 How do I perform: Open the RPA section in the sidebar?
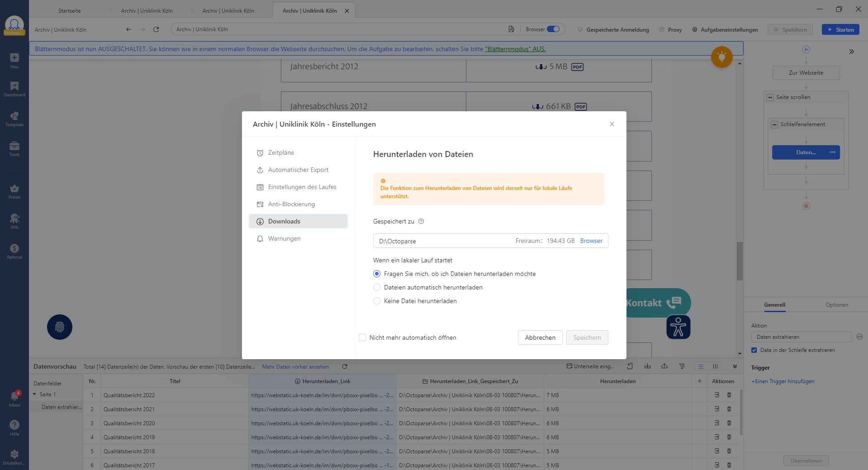tap(14, 222)
